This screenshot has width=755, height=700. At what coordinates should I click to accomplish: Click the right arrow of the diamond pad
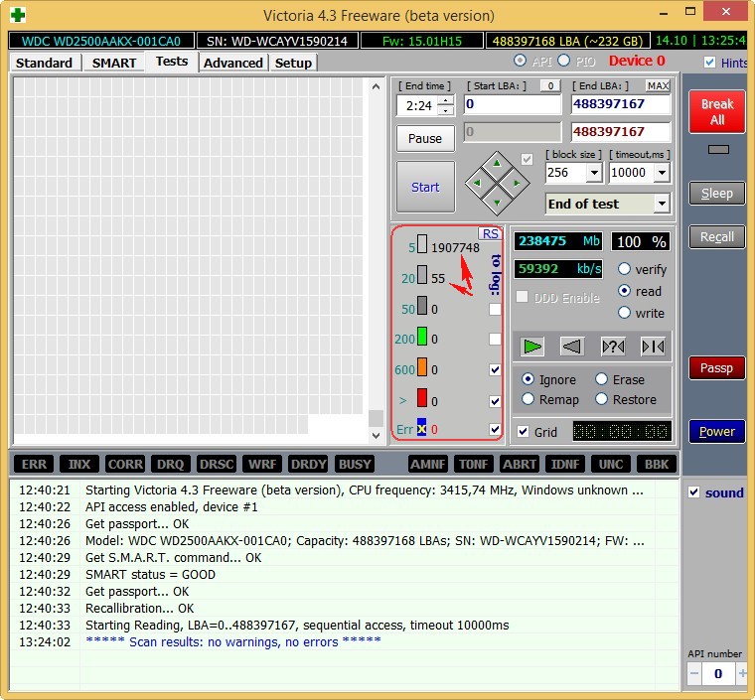coord(517,183)
